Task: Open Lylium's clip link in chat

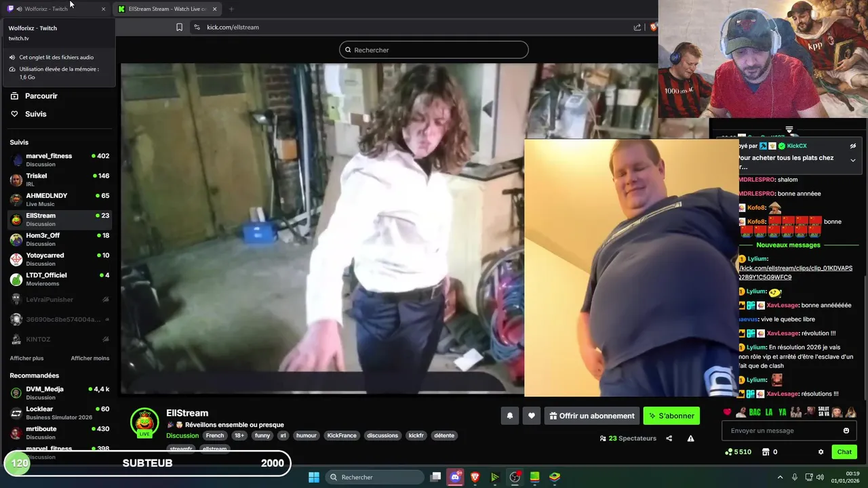Action: pyautogui.click(x=795, y=272)
